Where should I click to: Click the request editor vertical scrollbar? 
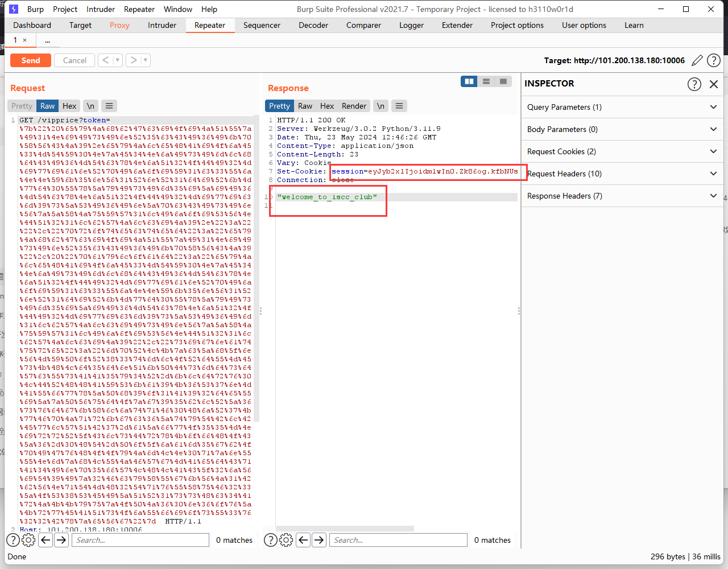[256, 267]
